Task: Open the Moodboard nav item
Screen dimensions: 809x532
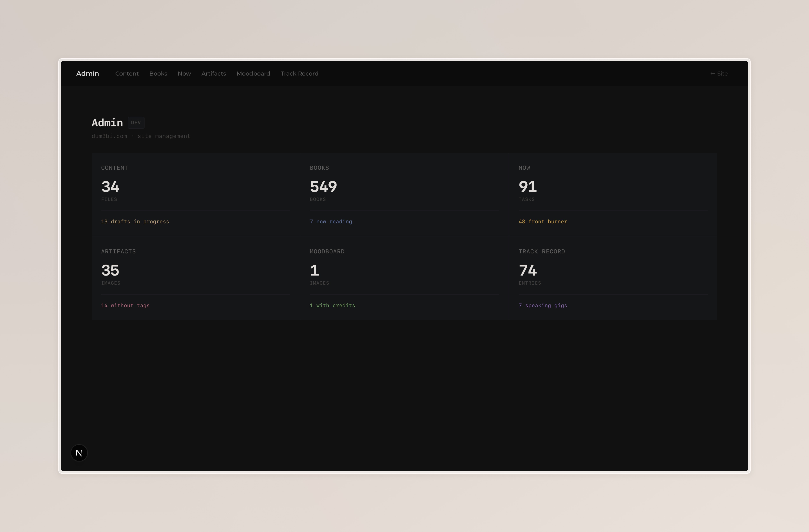Action: pos(253,74)
